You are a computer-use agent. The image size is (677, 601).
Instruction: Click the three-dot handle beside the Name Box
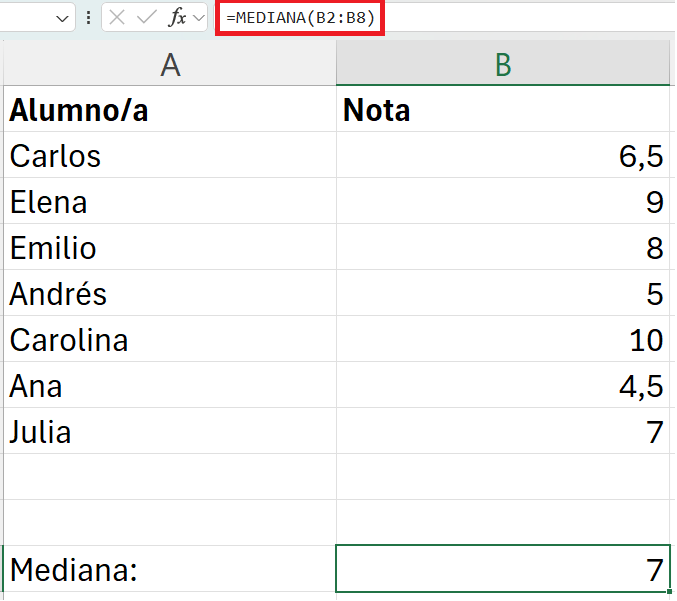click(x=88, y=18)
